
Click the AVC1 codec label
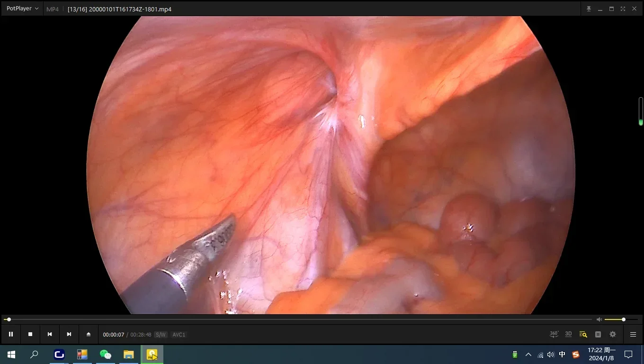[x=179, y=335]
